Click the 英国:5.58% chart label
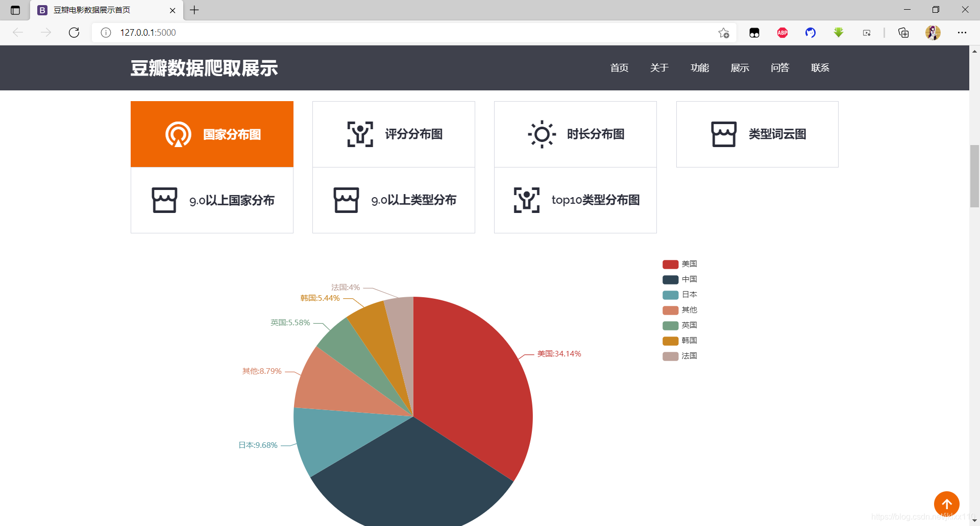 coord(290,323)
